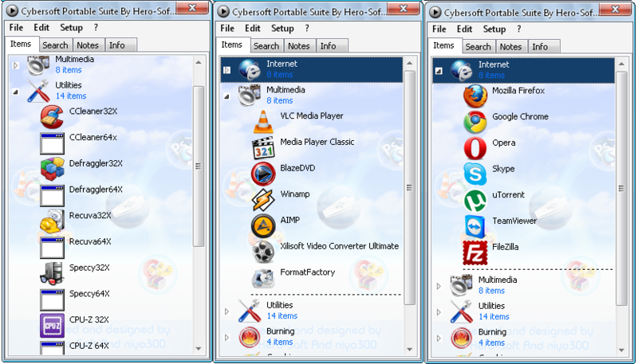Image resolution: width=638 pixels, height=364 pixels.
Task: Click the CCleaner64x blank window icon
Action: click(52, 143)
